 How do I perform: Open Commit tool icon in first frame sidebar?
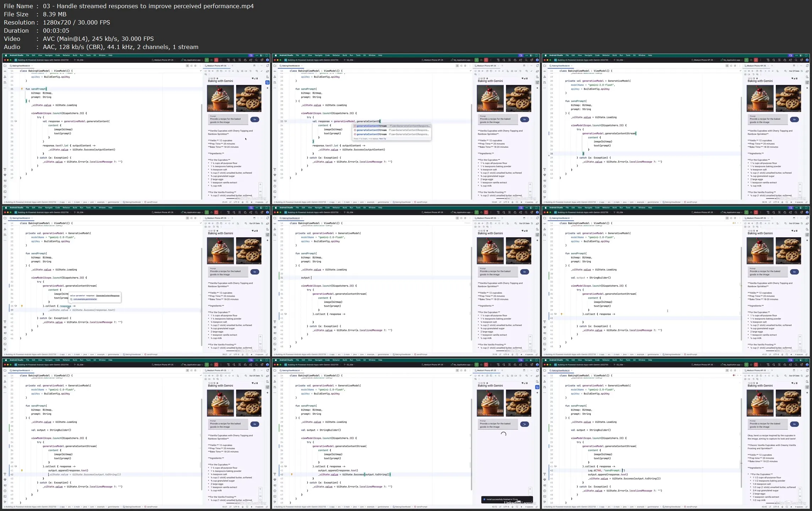(x=5, y=71)
